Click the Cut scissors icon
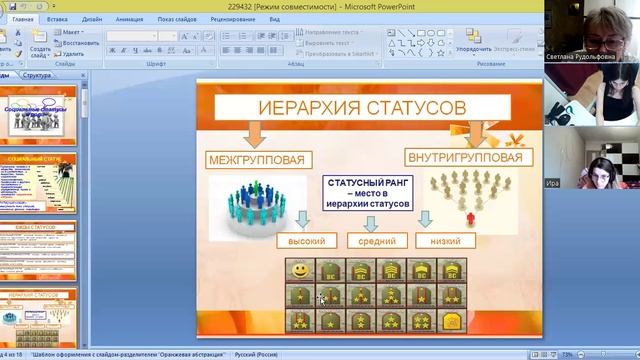Image resolution: width=640 pixels, height=360 pixels. click(x=18, y=32)
